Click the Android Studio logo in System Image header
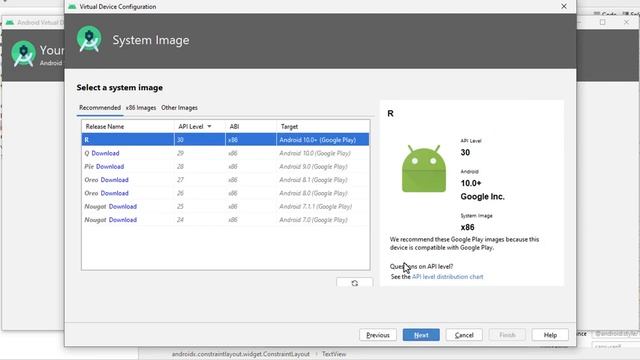Viewport: 640px width, 360px height. click(x=89, y=40)
